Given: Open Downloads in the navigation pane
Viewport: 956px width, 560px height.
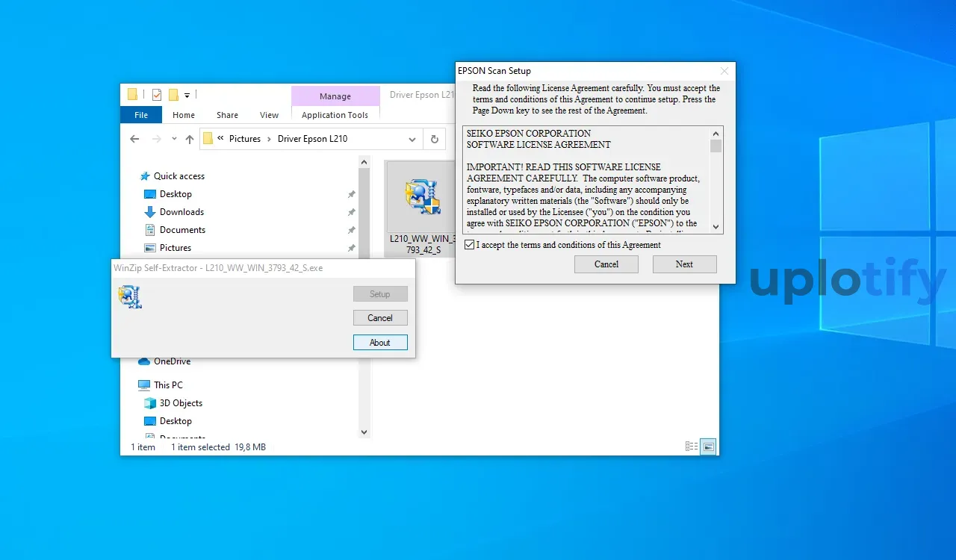Looking at the screenshot, I should [181, 212].
